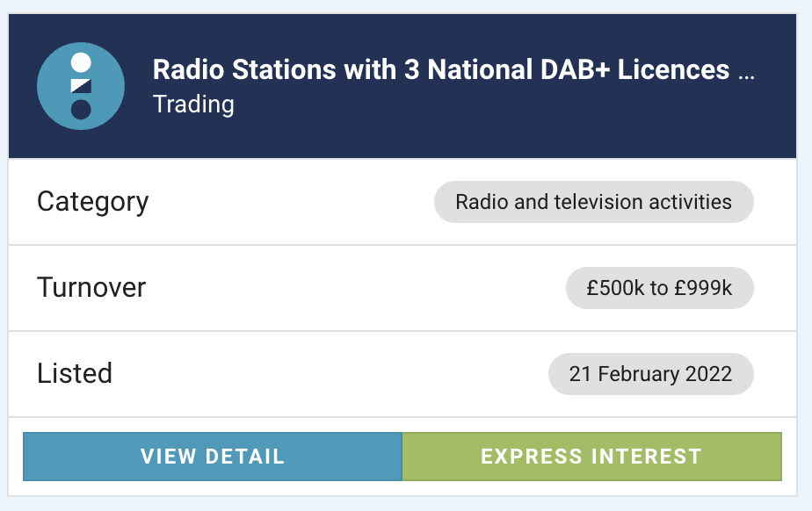This screenshot has height=511, width=812.
Task: Click the circular listing logo icon
Action: (81, 86)
